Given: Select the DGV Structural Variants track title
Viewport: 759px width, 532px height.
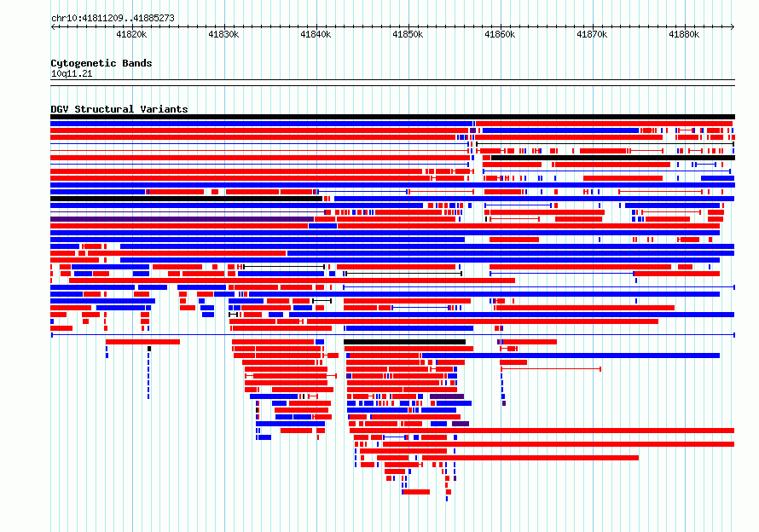Looking at the screenshot, I should point(119,109).
